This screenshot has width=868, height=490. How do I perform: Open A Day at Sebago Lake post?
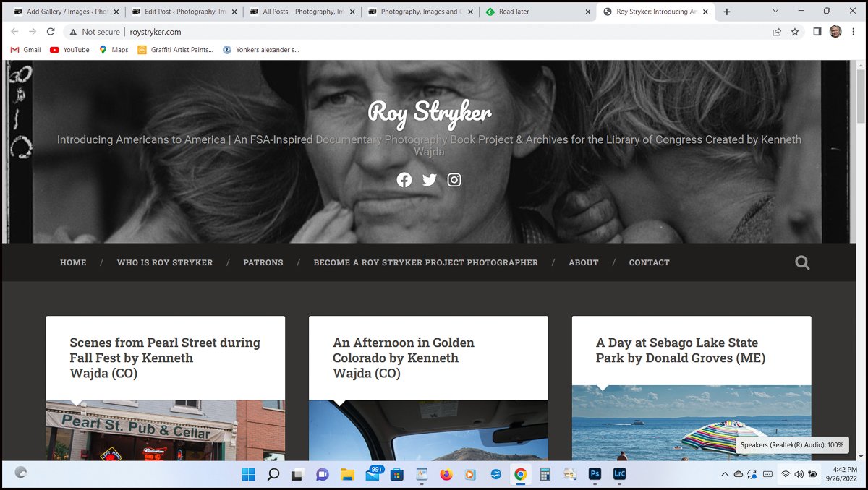[680, 351]
